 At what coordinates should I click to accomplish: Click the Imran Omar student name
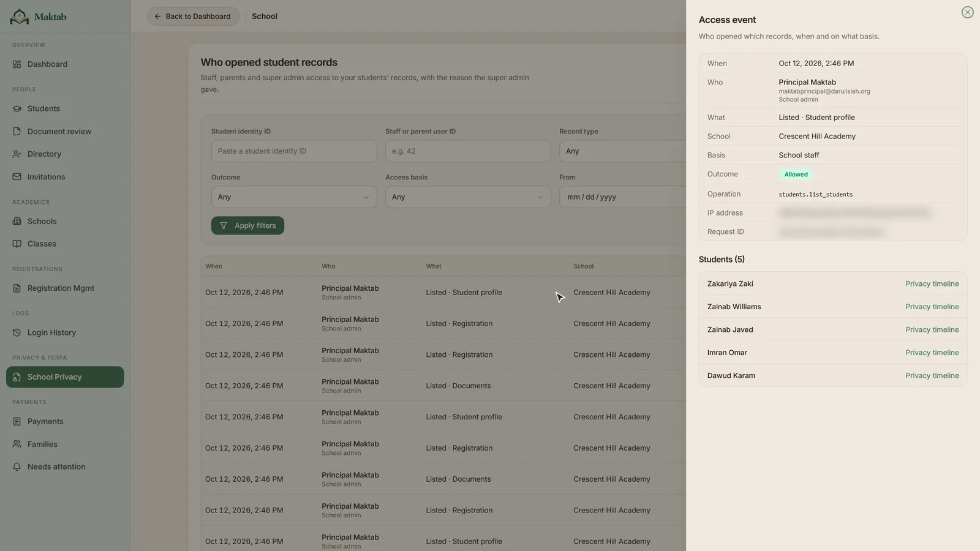(727, 353)
